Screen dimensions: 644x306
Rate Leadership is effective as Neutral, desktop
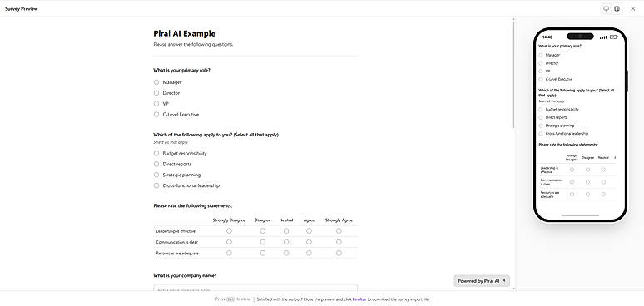(x=286, y=231)
